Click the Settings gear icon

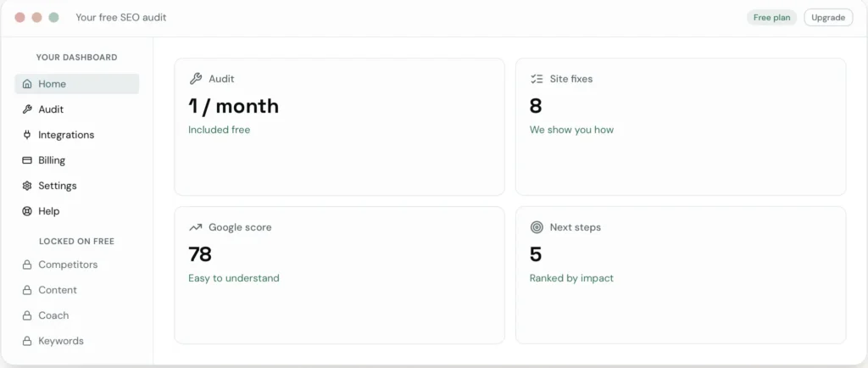pos(26,186)
